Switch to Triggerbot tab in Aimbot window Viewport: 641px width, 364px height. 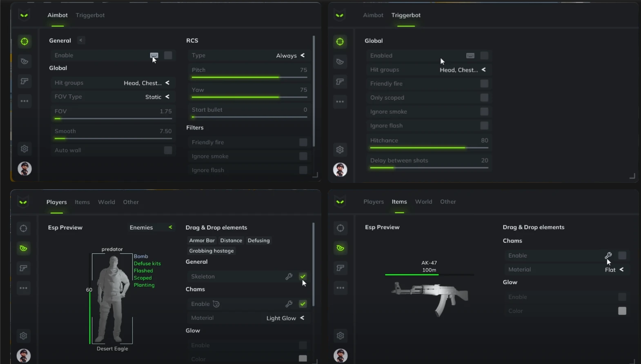(90, 15)
